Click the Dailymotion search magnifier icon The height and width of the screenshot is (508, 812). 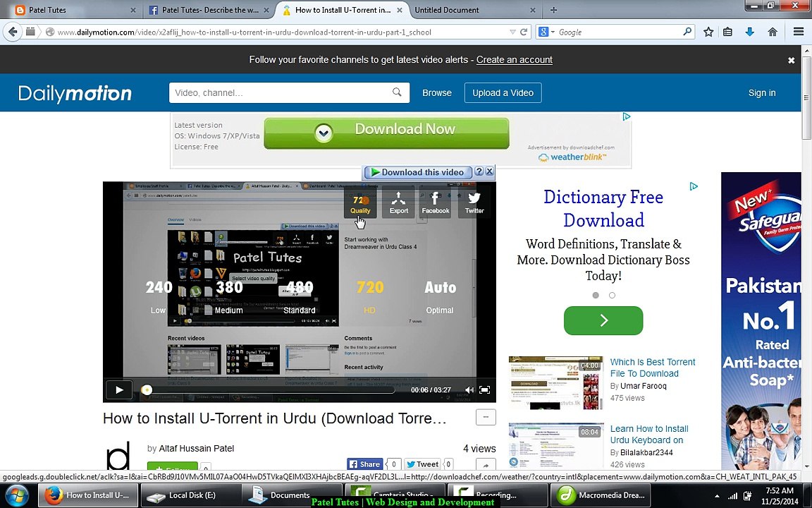[x=397, y=92]
